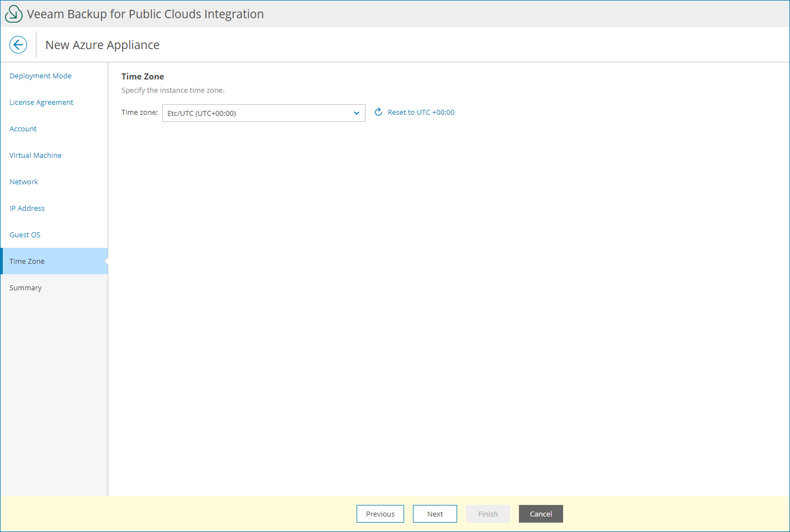The image size is (790, 532).
Task: Go to Deployment Mode step
Action: point(40,76)
